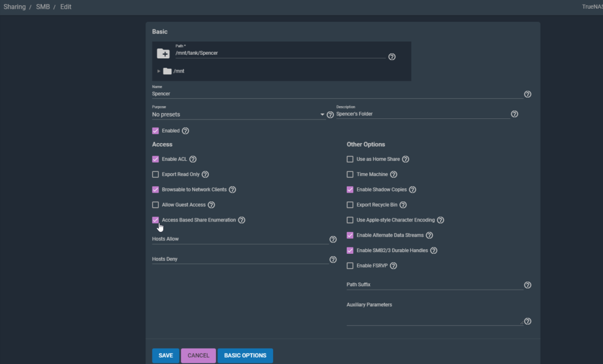Image resolution: width=603 pixels, height=364 pixels.
Task: Click the Hosts Allow field
Action: [240, 239]
